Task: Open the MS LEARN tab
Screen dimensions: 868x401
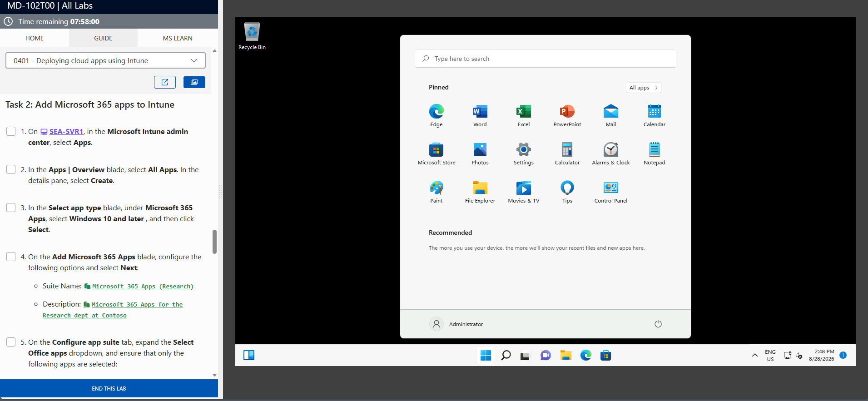Action: click(178, 38)
